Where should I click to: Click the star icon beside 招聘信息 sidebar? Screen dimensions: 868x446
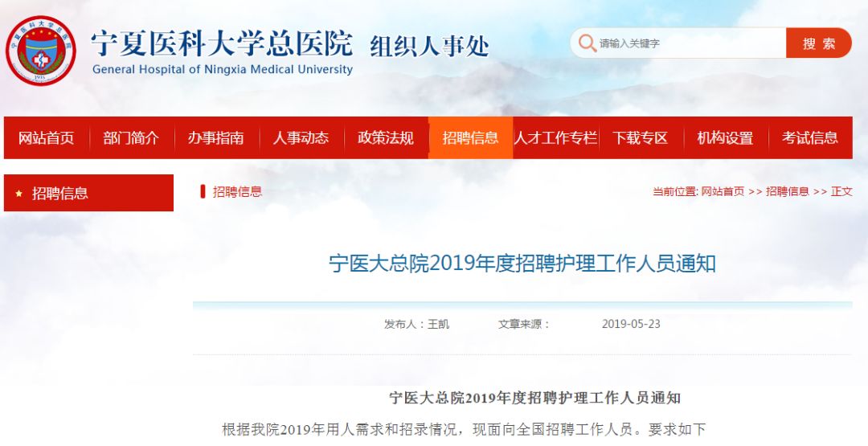click(18, 194)
